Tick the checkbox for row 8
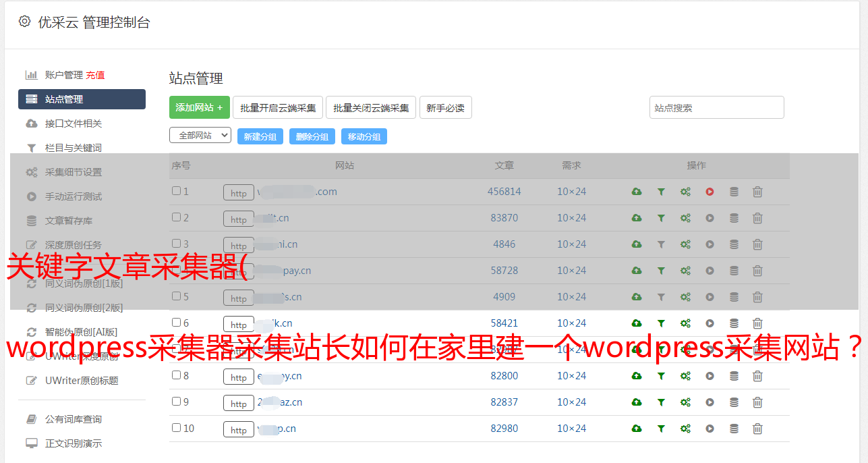The image size is (868, 463). point(176,375)
